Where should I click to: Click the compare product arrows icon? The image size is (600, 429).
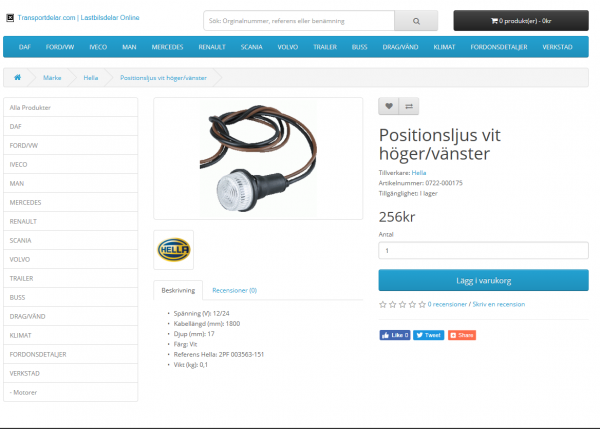(x=409, y=106)
